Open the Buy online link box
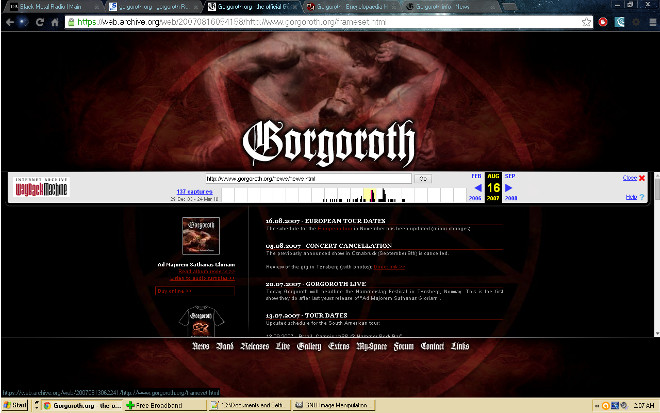The height and width of the screenshot is (413, 660). (x=195, y=291)
